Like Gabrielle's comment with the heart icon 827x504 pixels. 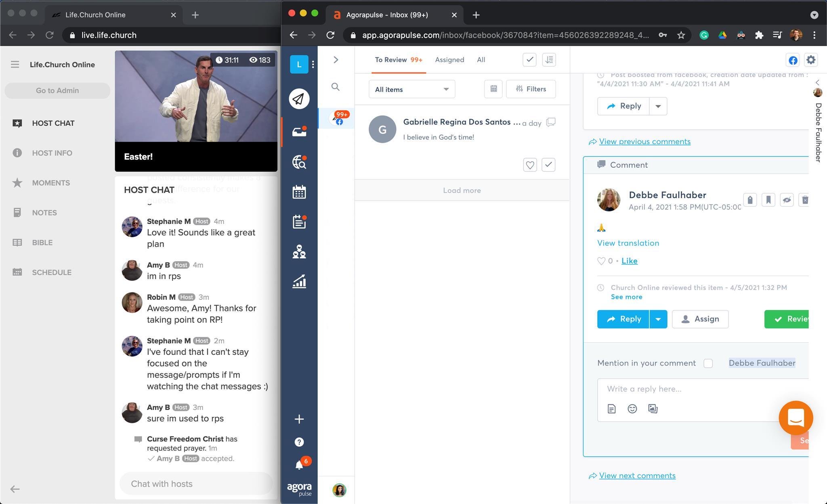pos(530,165)
